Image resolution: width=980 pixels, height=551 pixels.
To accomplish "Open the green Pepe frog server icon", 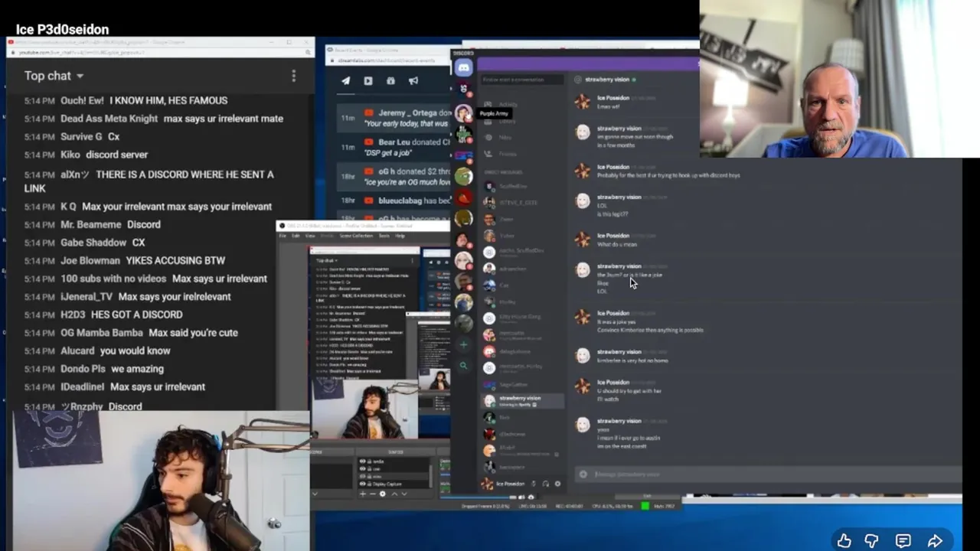I will point(463,176).
